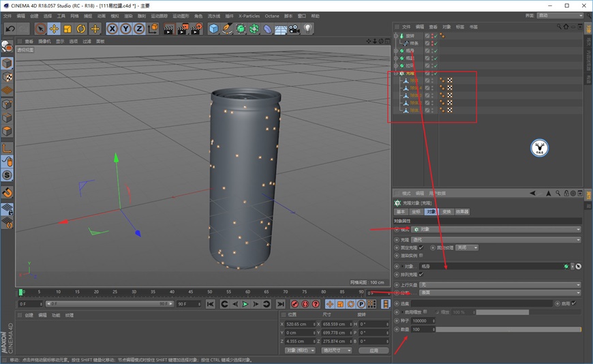Click the search icon in object manager
Image resolution: width=593 pixels, height=364 pixels.
(559, 27)
